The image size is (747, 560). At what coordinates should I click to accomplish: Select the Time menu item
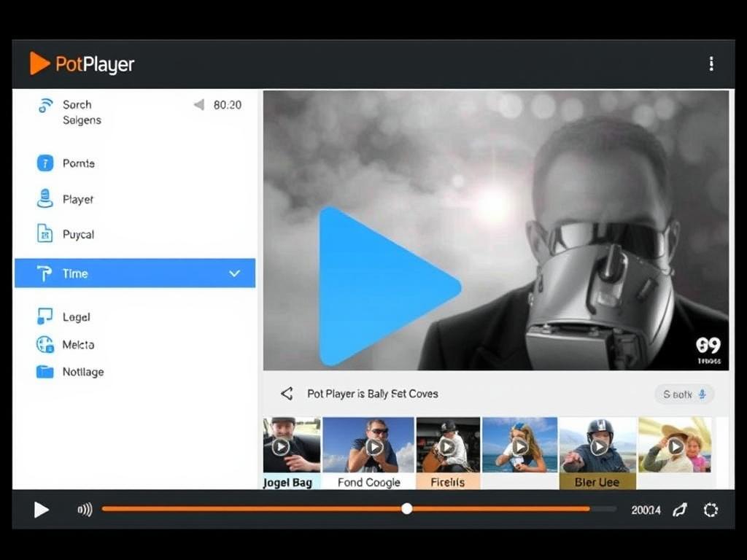135,273
